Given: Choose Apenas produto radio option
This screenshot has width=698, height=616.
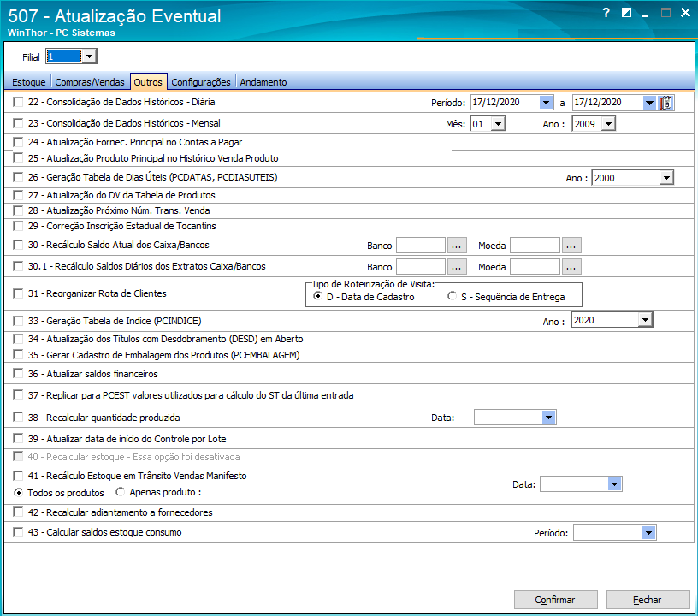Looking at the screenshot, I should [121, 492].
